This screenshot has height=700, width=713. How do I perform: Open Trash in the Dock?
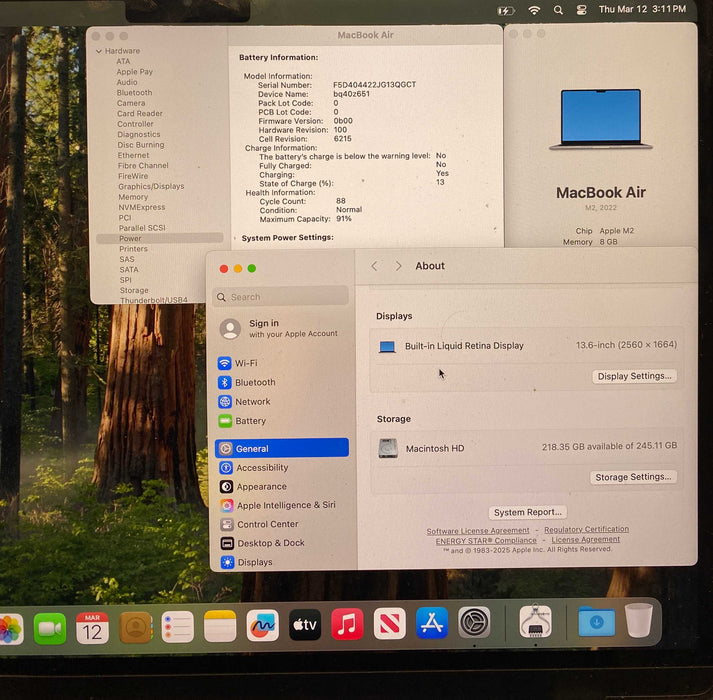click(x=639, y=619)
